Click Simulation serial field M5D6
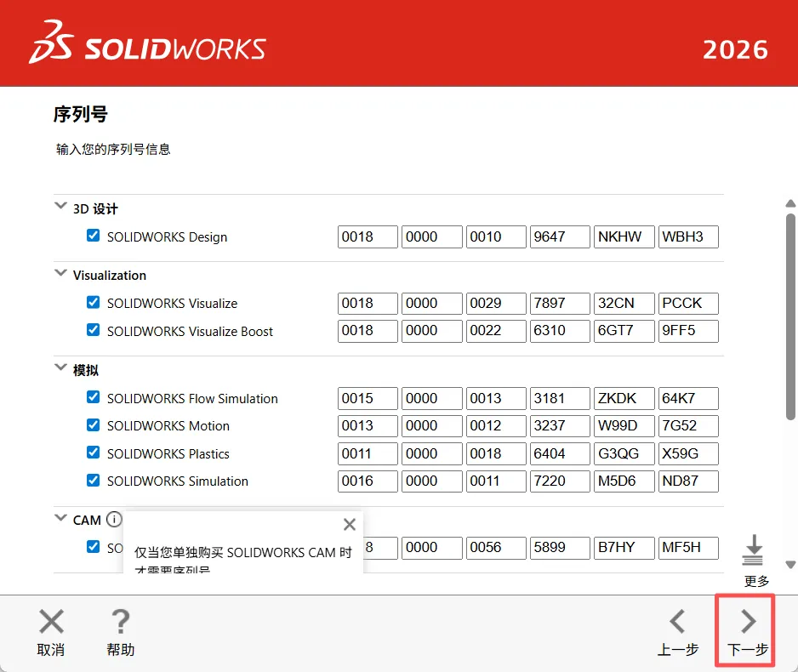This screenshot has width=798, height=672. 624,481
